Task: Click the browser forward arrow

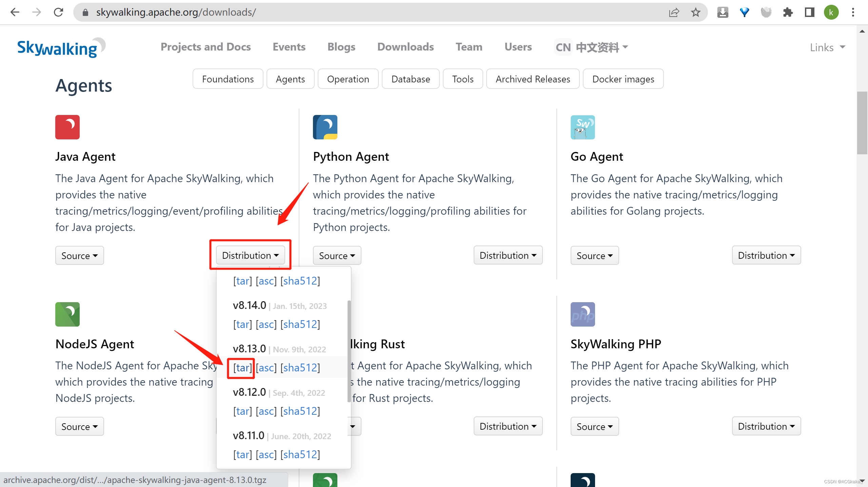Action: (37, 12)
